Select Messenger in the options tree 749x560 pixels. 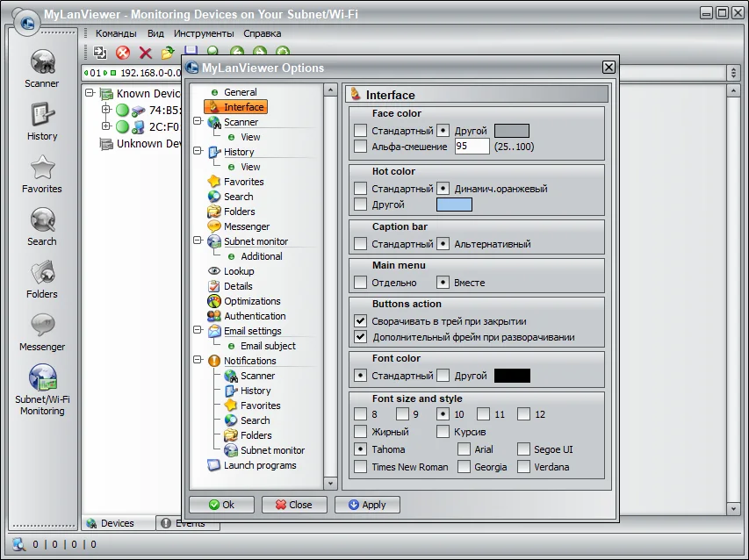pos(239,226)
